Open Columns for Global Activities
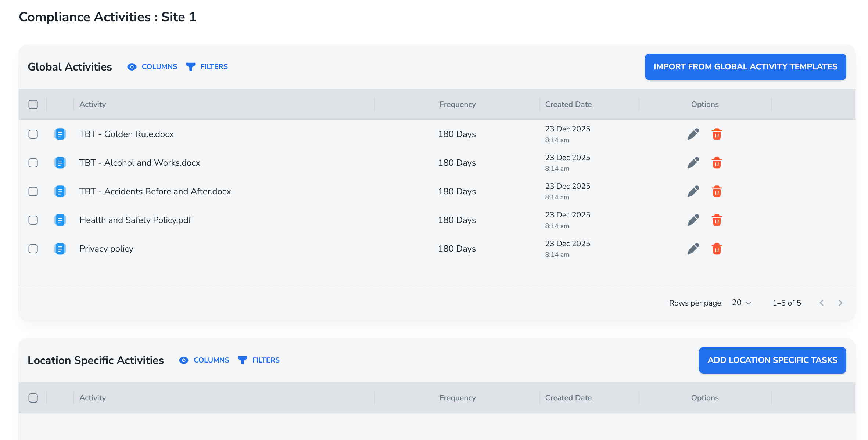This screenshot has height=440, width=868. coord(153,66)
